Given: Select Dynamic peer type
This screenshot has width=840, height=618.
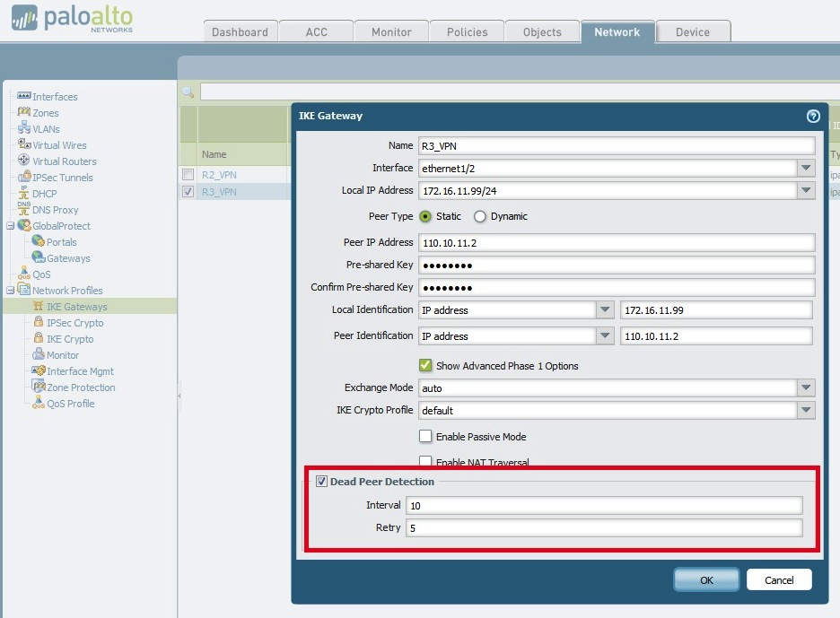Looking at the screenshot, I should tap(480, 216).
